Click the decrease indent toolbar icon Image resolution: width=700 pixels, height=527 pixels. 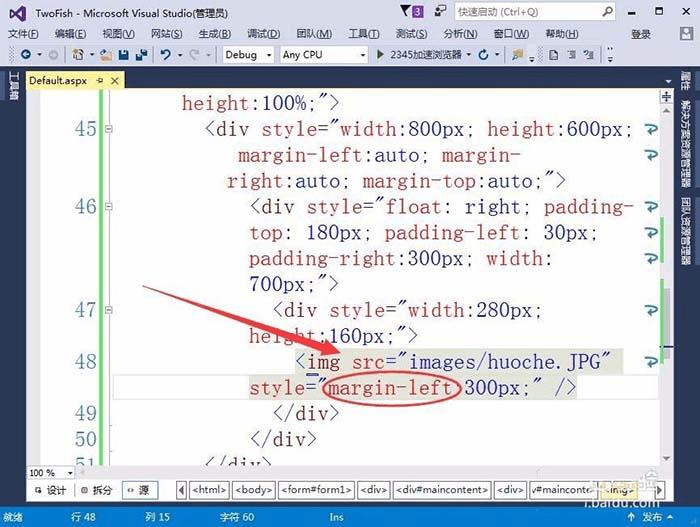pyautogui.click(x=572, y=55)
